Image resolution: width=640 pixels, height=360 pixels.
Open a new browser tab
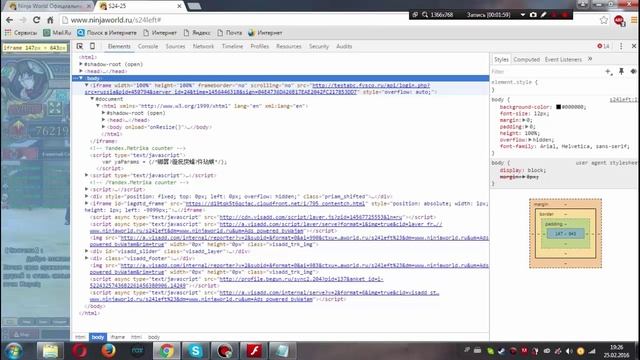(x=194, y=6)
